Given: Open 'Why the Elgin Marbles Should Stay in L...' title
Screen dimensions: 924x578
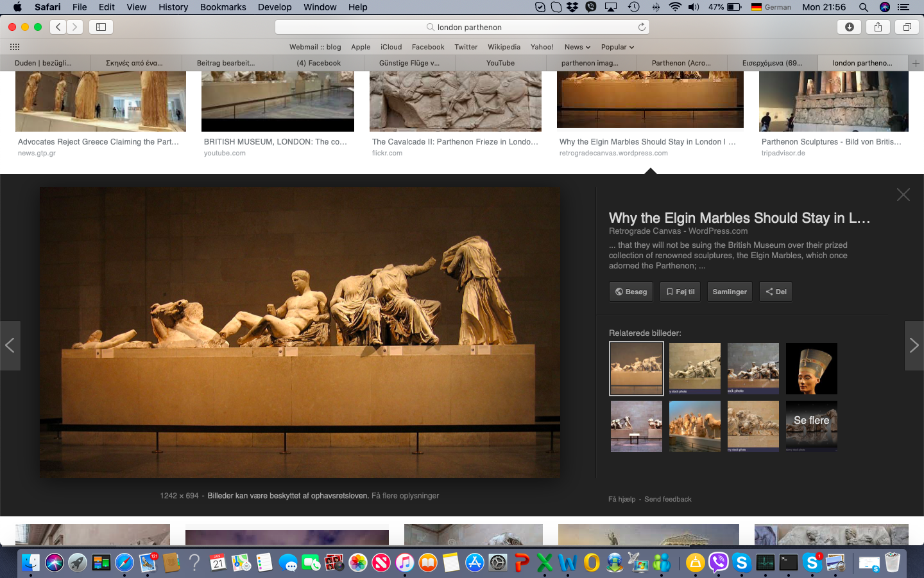Looking at the screenshot, I should click(x=739, y=218).
